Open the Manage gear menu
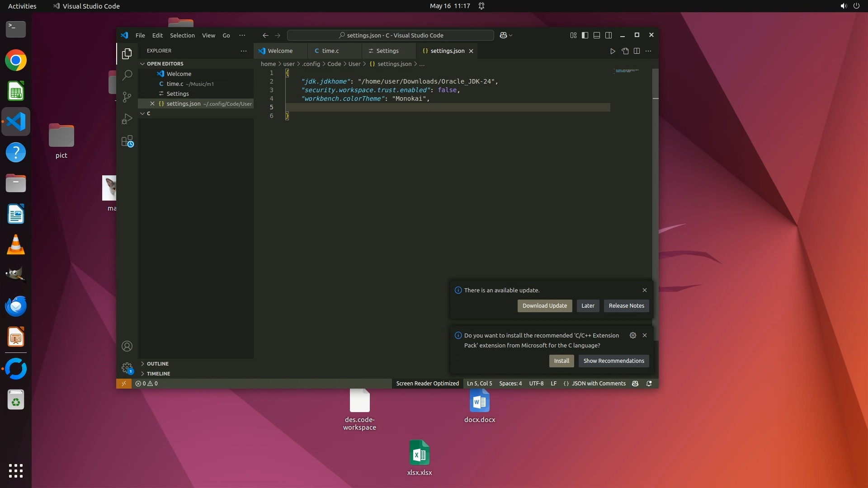The width and height of the screenshot is (868, 488). (x=127, y=368)
